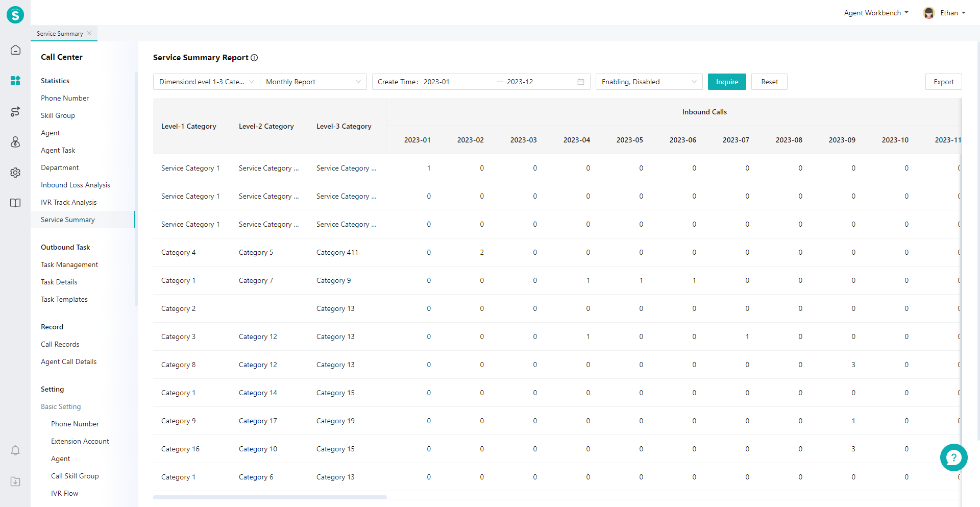
Task: Open Phone Number under Statistics
Action: tap(65, 98)
